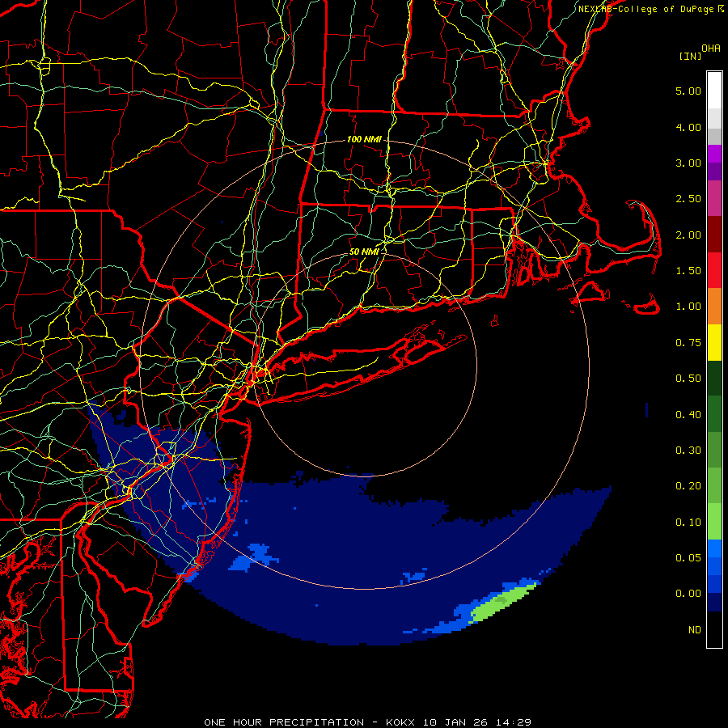Image resolution: width=728 pixels, height=728 pixels.
Task: Click the '0.50' legend label
Action: coord(688,379)
